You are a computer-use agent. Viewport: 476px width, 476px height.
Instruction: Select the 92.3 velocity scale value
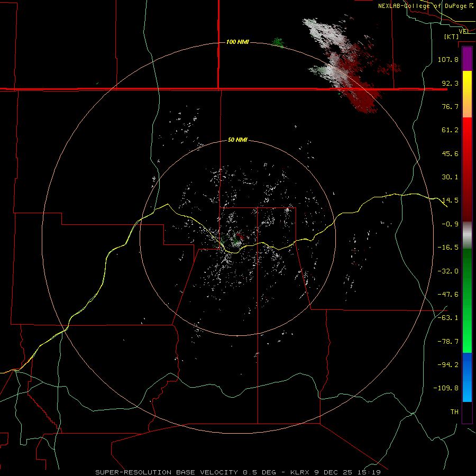click(450, 83)
